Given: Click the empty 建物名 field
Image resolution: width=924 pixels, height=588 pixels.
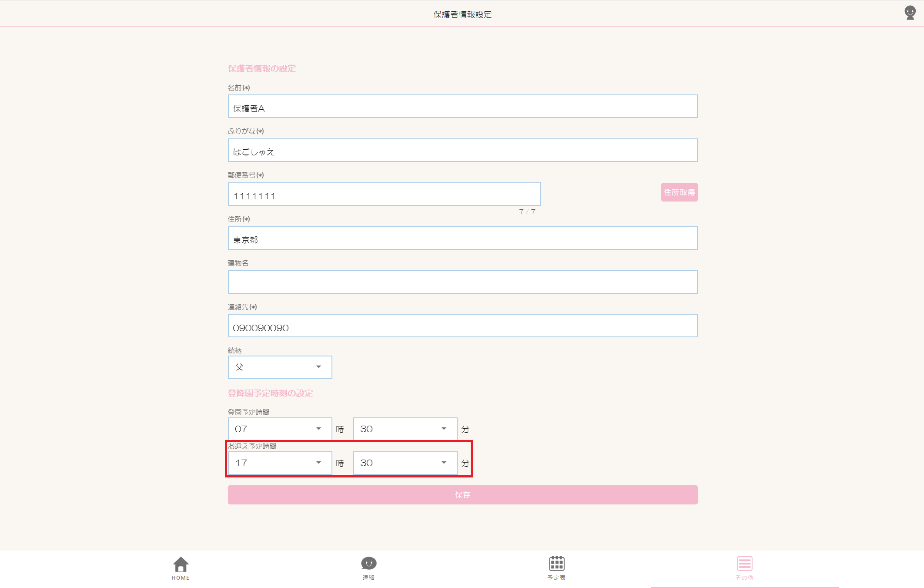Looking at the screenshot, I should (462, 282).
